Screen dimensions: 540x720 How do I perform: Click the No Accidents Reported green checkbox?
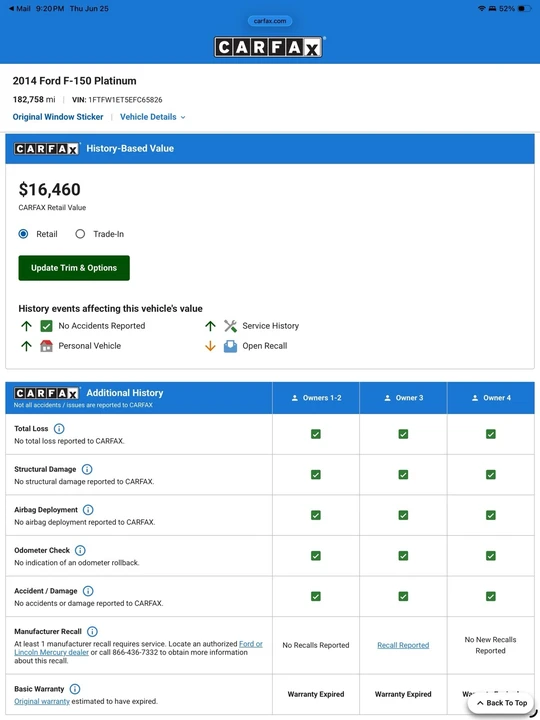coord(46,326)
